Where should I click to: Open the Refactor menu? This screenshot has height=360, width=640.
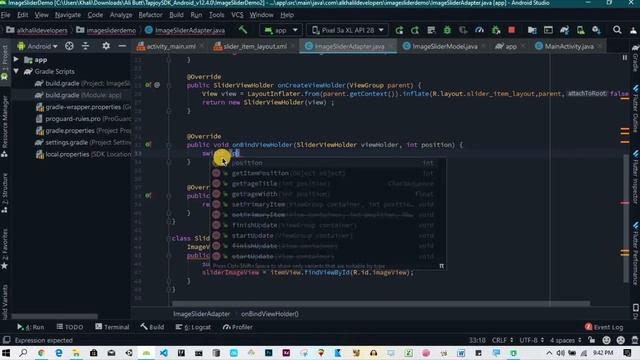150,15
